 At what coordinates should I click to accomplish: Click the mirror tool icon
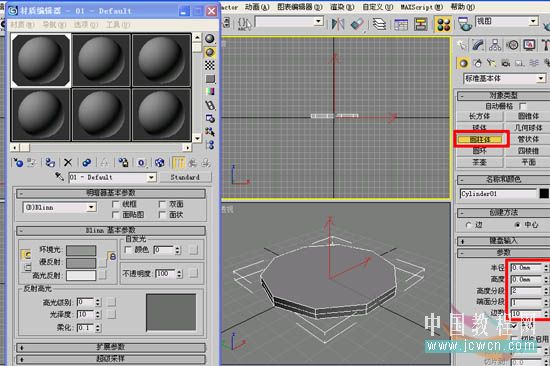point(338,24)
